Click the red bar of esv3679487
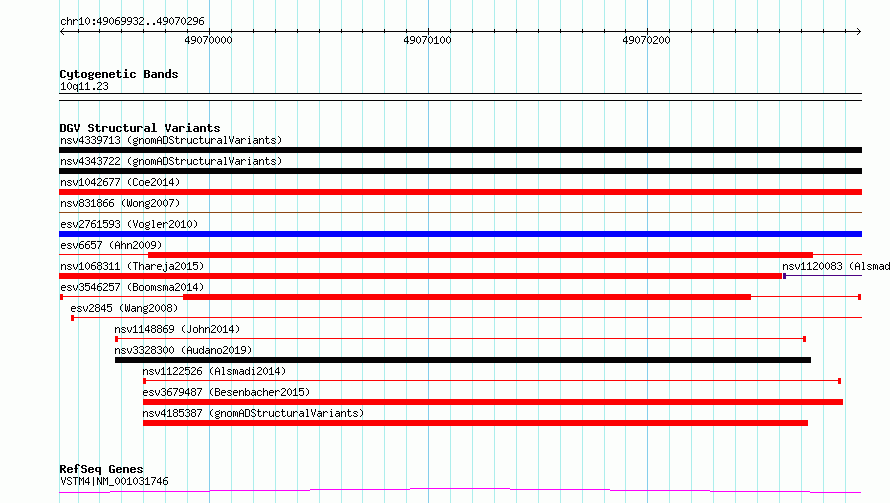This screenshot has height=503, width=890. (x=493, y=402)
